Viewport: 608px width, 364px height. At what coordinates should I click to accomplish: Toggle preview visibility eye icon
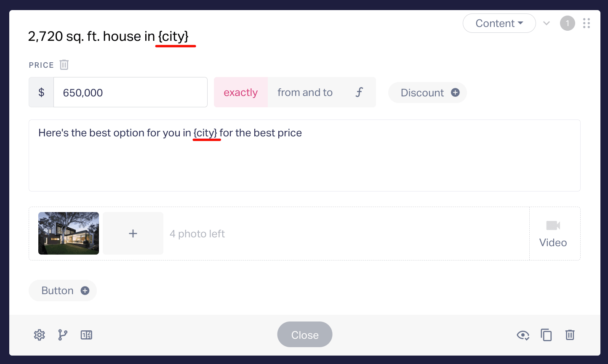pyautogui.click(x=523, y=335)
